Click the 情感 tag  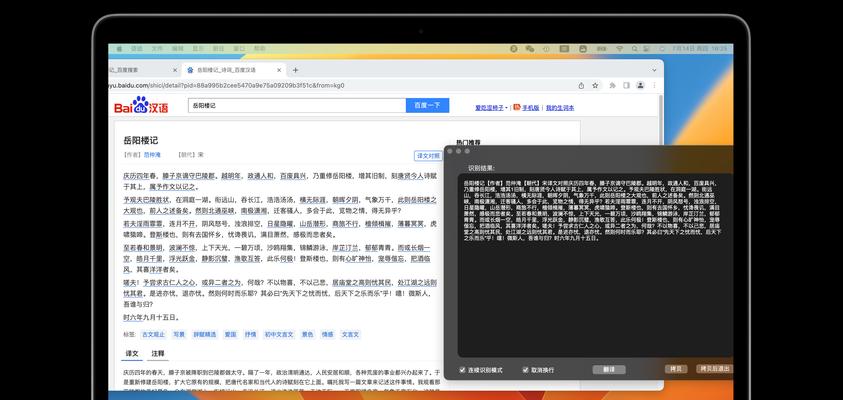coord(327,334)
